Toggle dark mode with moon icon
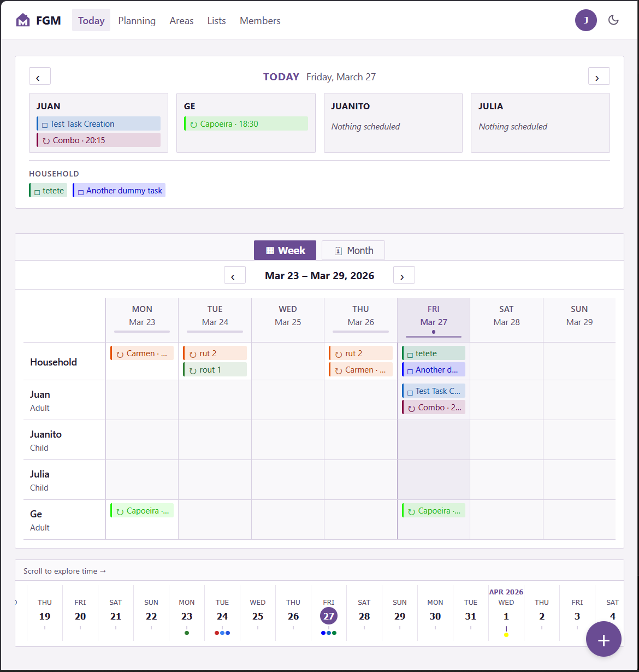This screenshot has width=639, height=672. [x=613, y=20]
